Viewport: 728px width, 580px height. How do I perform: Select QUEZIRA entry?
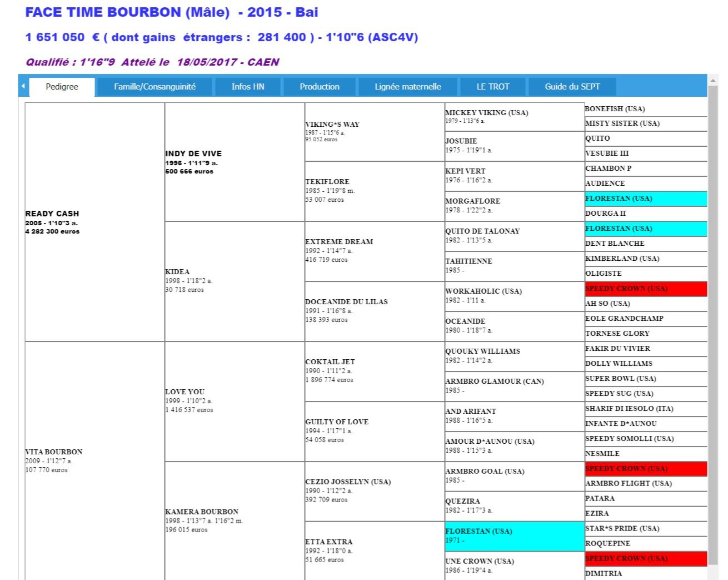click(x=463, y=501)
